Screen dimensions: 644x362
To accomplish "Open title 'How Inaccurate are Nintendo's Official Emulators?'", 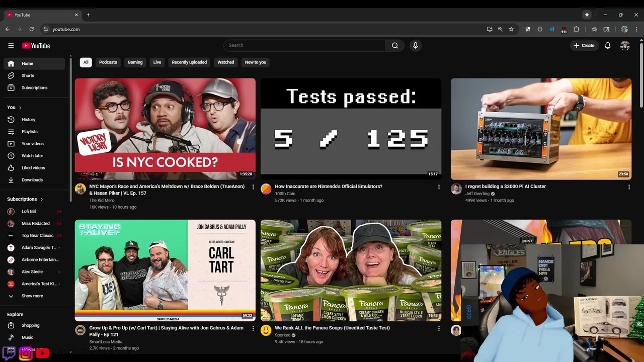I will [329, 187].
